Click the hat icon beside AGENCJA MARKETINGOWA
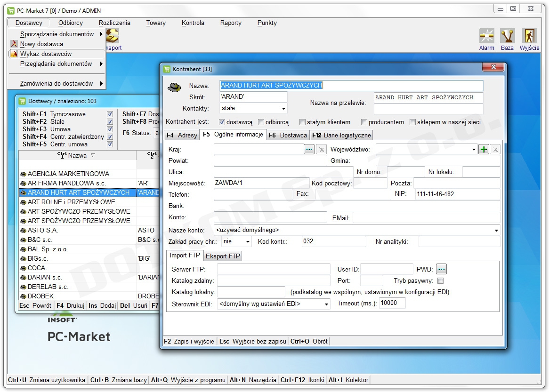The image size is (549, 392). coord(23,174)
